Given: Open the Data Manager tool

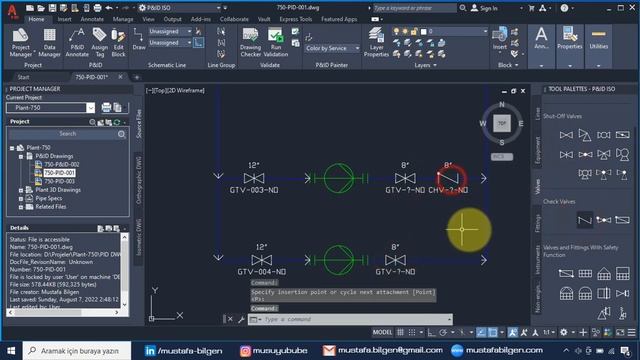Looking at the screenshot, I should click(49, 42).
